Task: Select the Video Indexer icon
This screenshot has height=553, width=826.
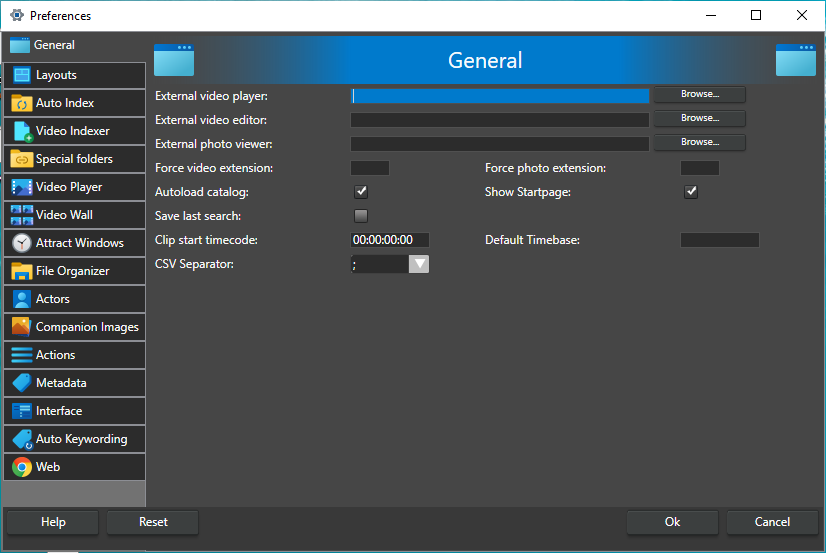Action: pos(21,131)
